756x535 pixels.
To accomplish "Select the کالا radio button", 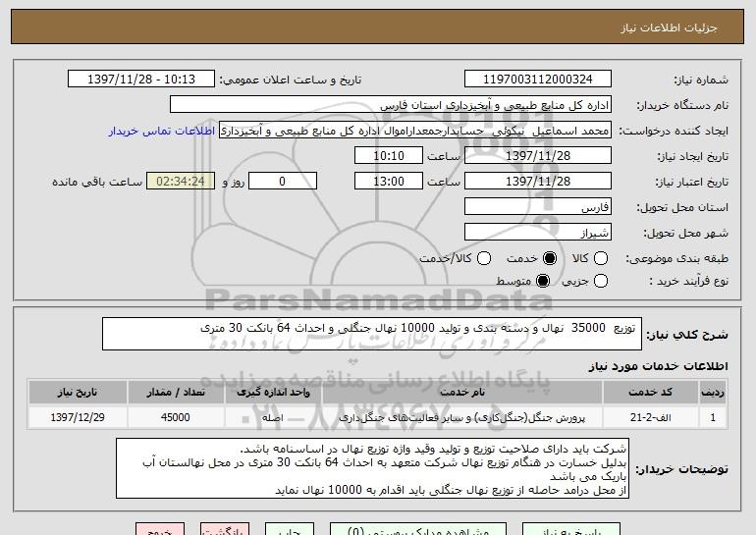I will (x=600, y=259).
